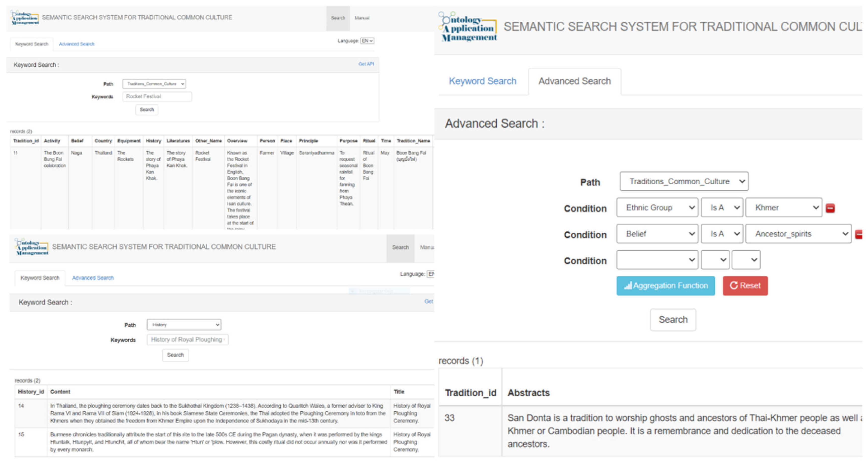Click the Rocket Festival keywords input field
The height and width of the screenshot is (462, 868).
point(157,97)
